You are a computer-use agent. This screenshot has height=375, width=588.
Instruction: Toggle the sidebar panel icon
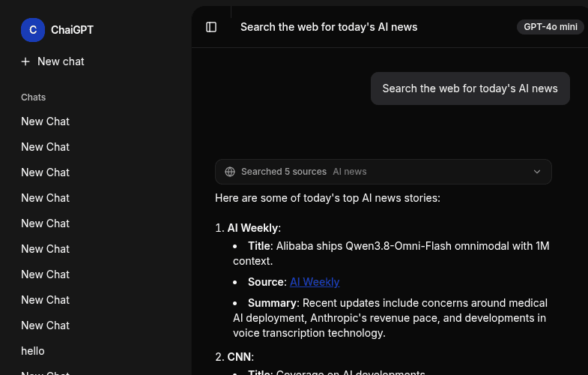pyautogui.click(x=211, y=27)
